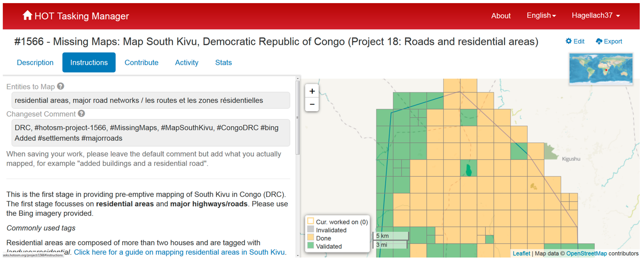
Task: Click the OpenStreetMap attribution link
Action: [586, 253]
